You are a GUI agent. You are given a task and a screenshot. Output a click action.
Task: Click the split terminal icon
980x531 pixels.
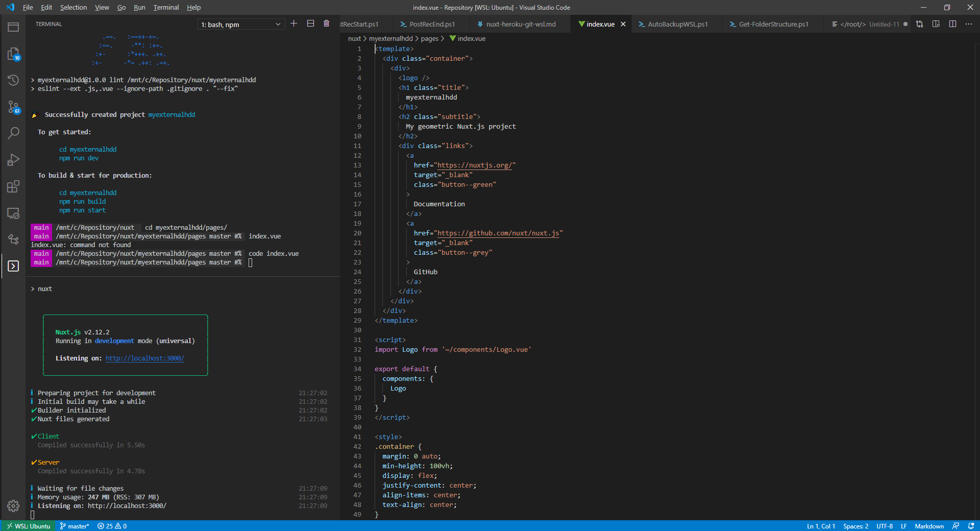pyautogui.click(x=310, y=23)
